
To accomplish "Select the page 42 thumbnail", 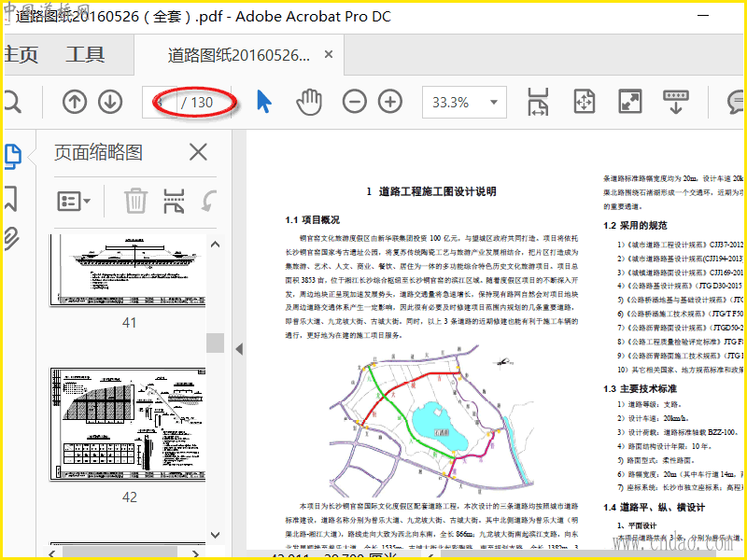I will 128,424.
